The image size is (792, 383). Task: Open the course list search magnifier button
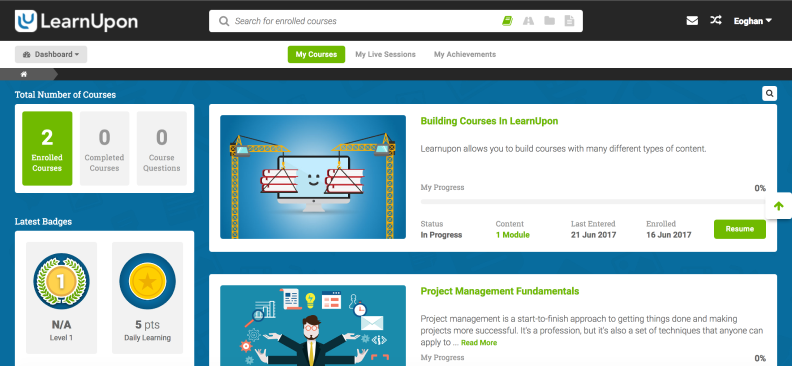769,93
